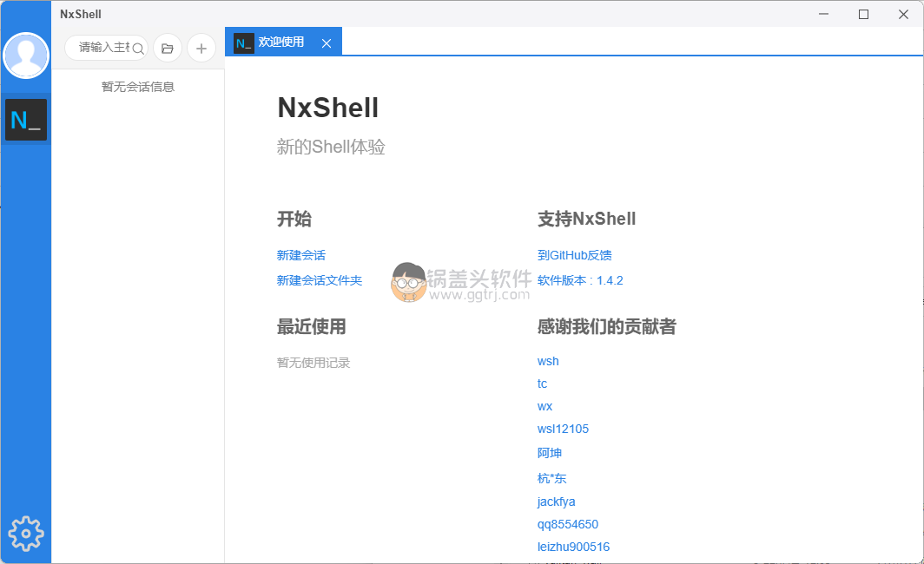Close the 欢迎使用 tab
924x564 pixels.
[327, 43]
